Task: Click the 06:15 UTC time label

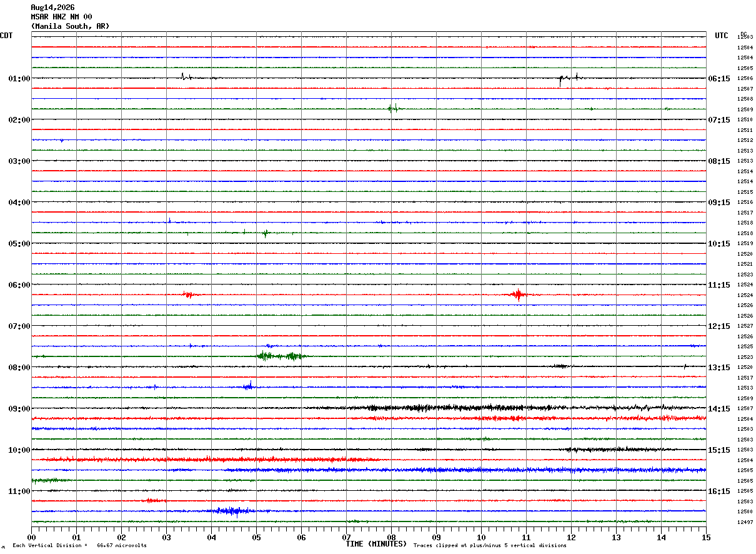Action: pyautogui.click(x=719, y=79)
